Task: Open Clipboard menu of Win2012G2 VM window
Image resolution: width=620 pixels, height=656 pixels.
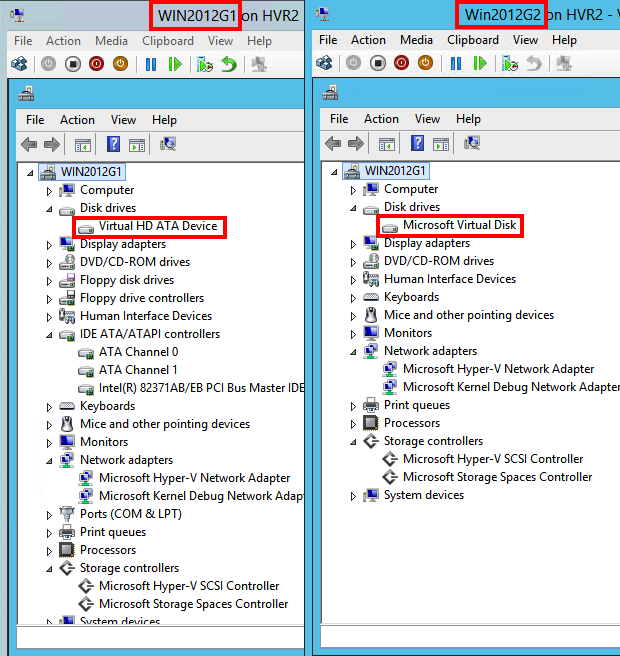Action: click(473, 40)
